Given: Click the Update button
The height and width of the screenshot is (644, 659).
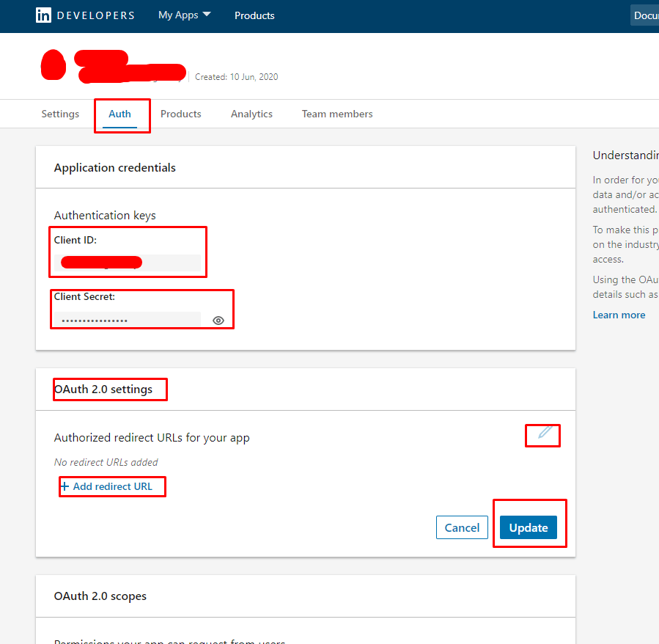Looking at the screenshot, I should point(529,527).
